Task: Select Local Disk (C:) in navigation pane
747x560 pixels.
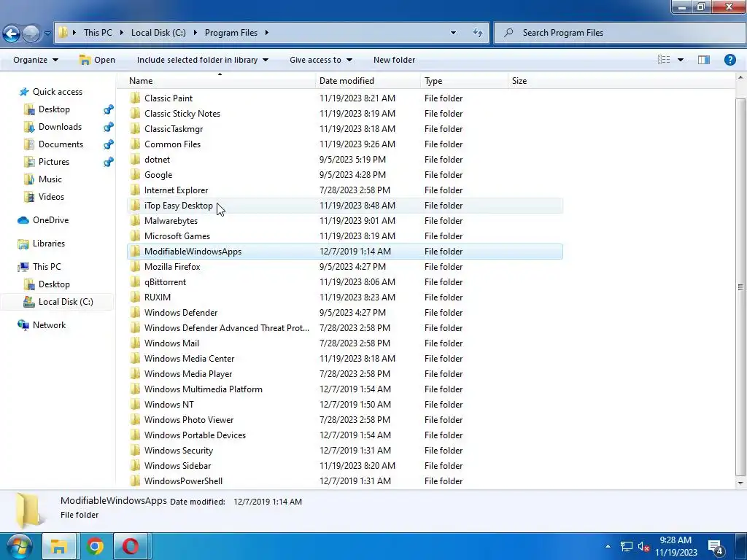Action: point(66,302)
